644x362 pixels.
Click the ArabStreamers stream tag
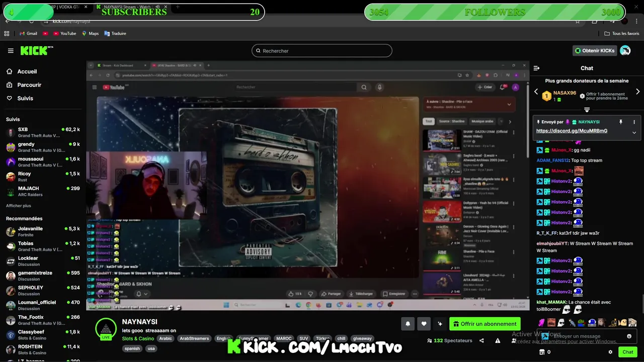[x=194, y=338]
